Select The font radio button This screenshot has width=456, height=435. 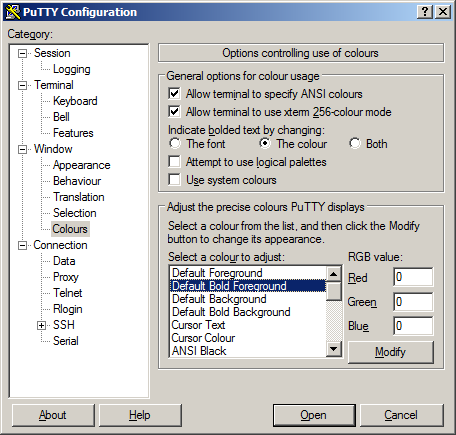coord(175,144)
